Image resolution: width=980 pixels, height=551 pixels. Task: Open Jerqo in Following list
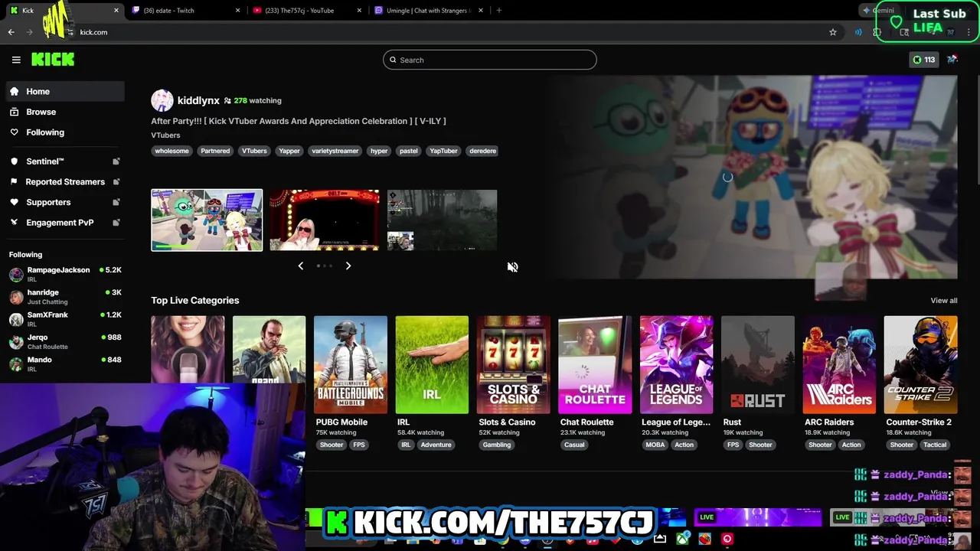(x=64, y=341)
